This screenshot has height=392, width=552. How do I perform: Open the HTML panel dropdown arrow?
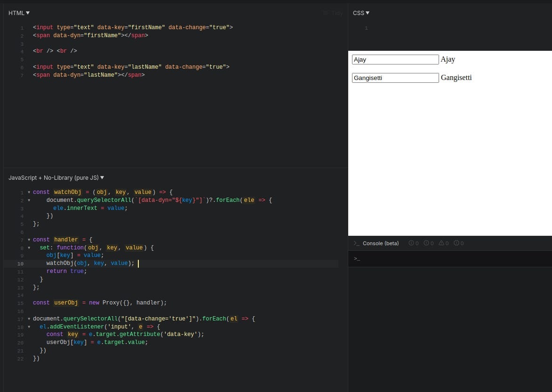(x=27, y=13)
